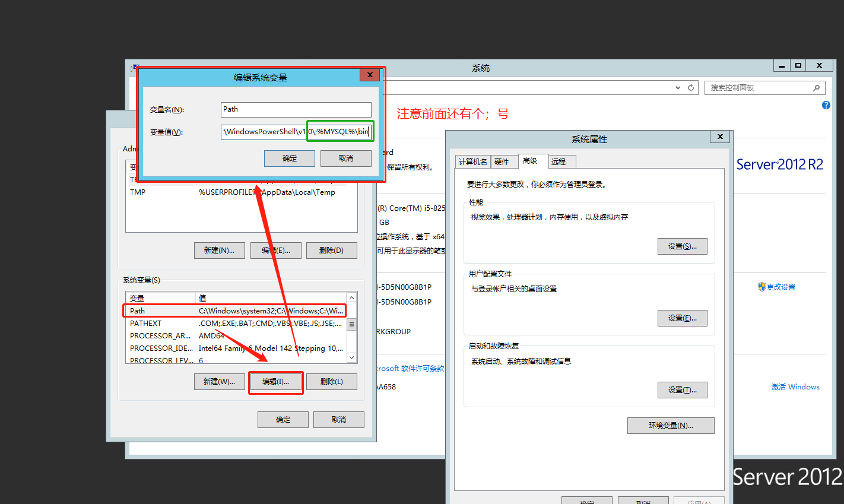Click 设置(T) under 启动和故障恢复
The image size is (844, 504).
[x=682, y=389]
